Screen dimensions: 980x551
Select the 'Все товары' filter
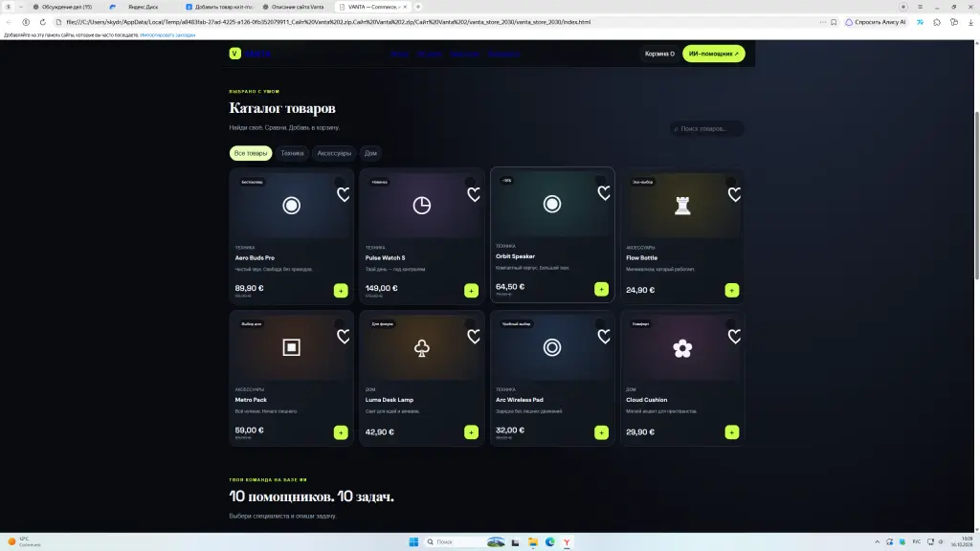[x=251, y=153]
